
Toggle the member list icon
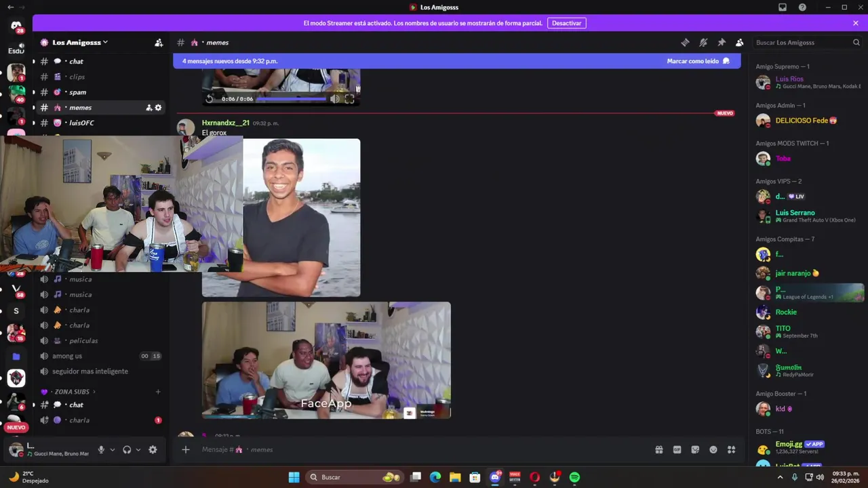pyautogui.click(x=740, y=42)
